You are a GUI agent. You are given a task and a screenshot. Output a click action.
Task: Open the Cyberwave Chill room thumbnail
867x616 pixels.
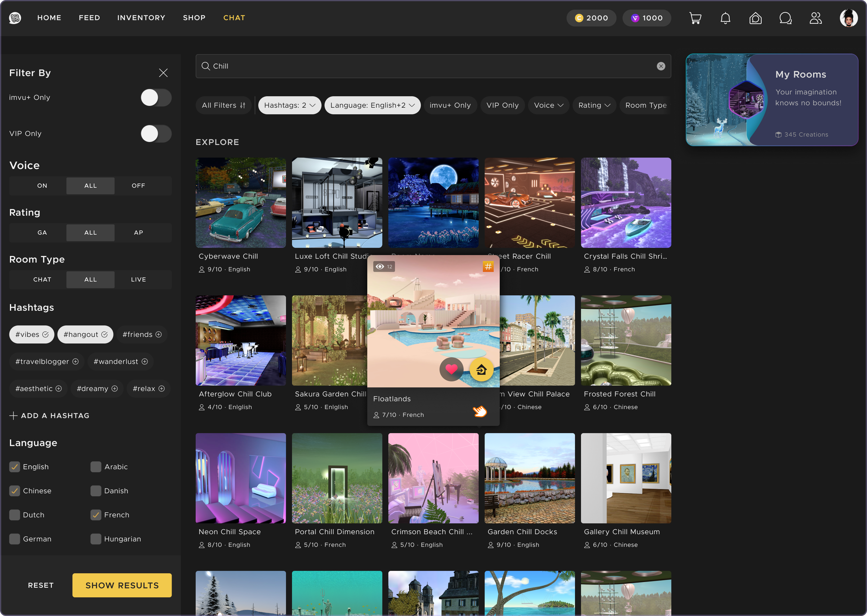coord(241,203)
